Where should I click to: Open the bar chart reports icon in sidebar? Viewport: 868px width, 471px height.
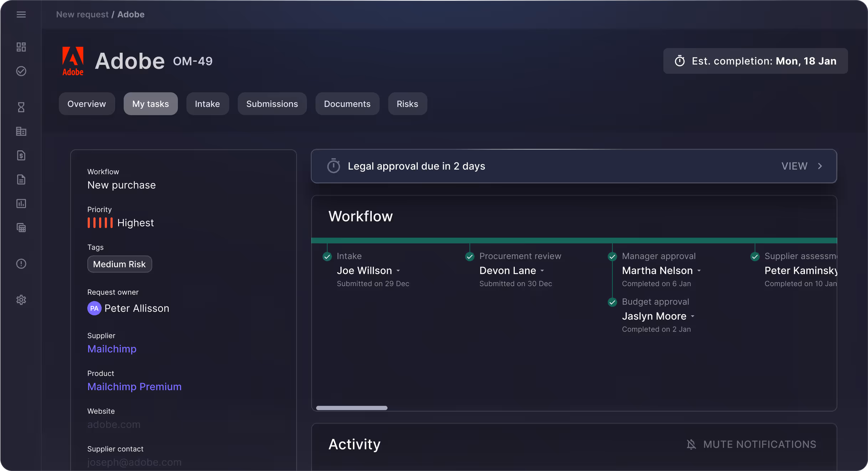click(21, 203)
